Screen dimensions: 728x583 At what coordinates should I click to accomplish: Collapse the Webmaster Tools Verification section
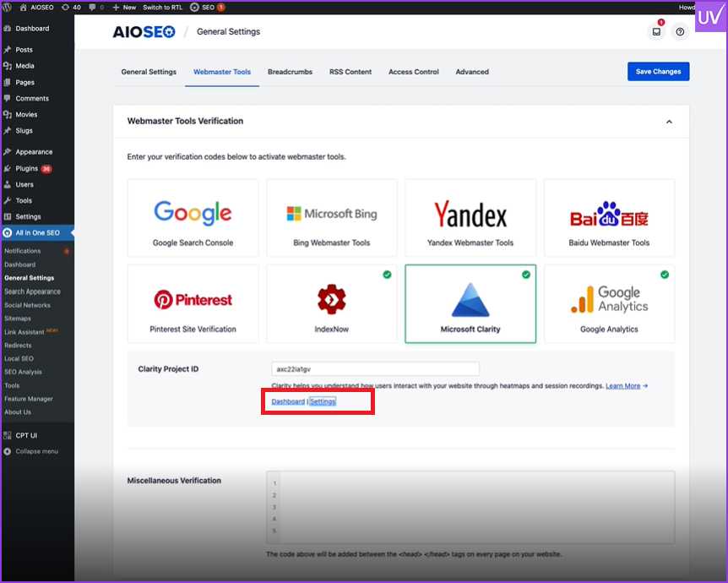click(x=669, y=122)
